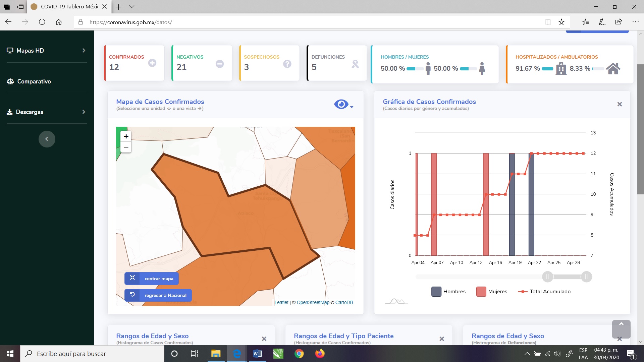The image size is (644, 362).
Task: Click the curve chart-type icon below legend
Action: coord(396,301)
